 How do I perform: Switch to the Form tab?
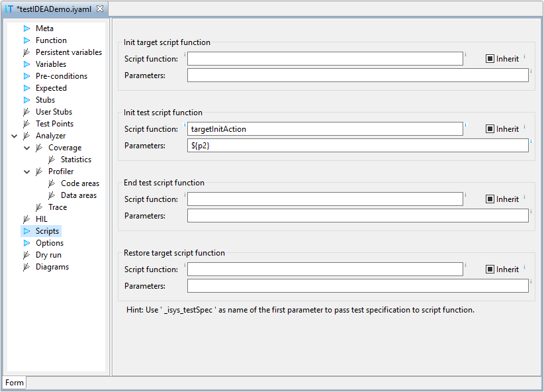(x=15, y=383)
